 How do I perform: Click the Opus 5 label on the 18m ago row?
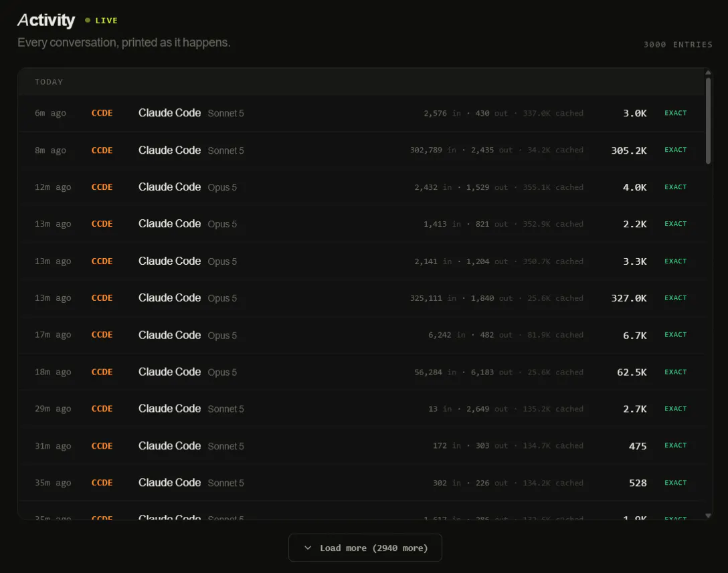pyautogui.click(x=222, y=372)
